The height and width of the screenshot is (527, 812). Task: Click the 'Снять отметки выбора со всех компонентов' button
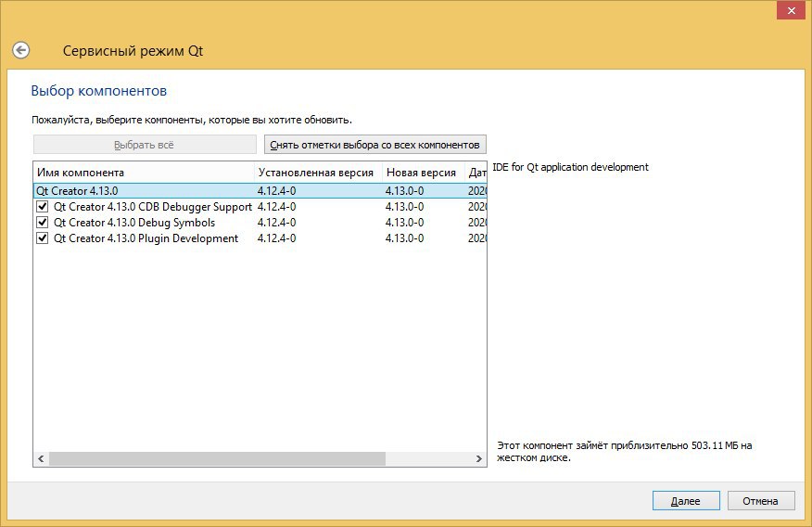click(374, 145)
